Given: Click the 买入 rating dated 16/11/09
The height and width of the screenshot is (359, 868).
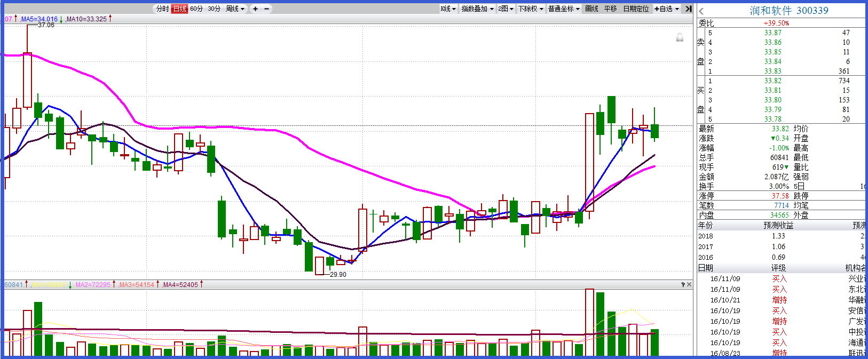Looking at the screenshot, I should [779, 279].
